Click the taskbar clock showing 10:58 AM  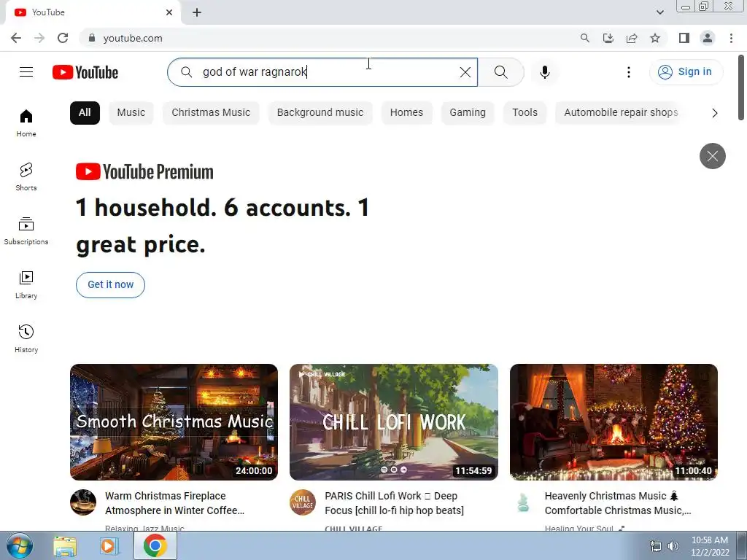point(710,546)
